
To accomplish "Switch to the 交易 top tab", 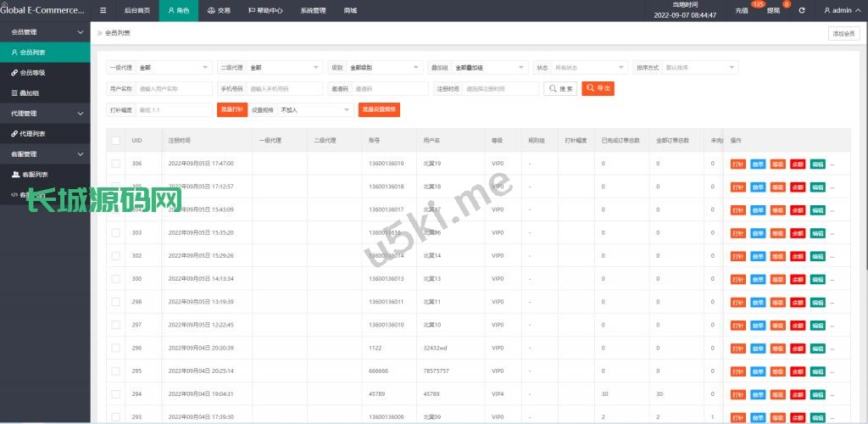I will 219,11.
